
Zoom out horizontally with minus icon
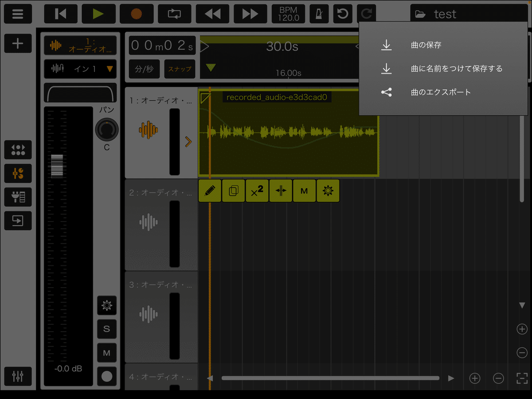click(x=498, y=378)
